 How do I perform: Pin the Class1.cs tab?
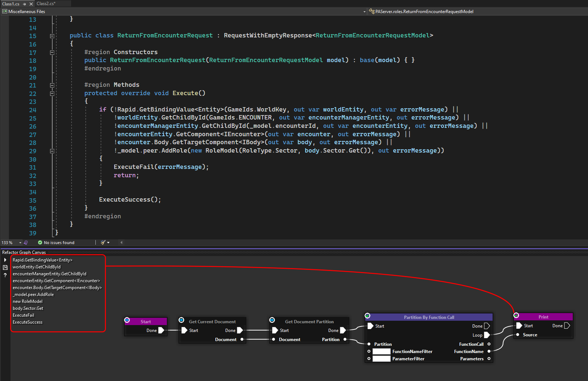click(25, 4)
